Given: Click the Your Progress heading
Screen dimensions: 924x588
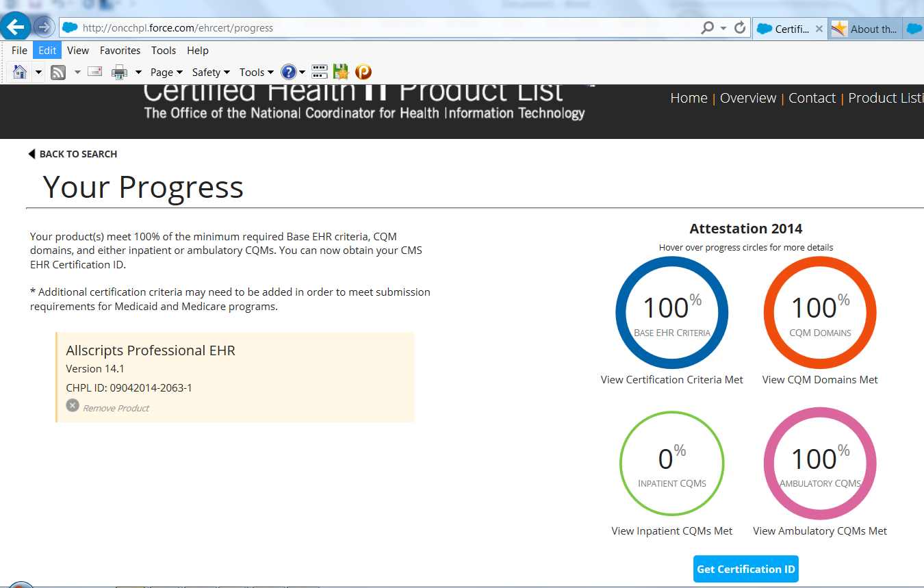Looking at the screenshot, I should pyautogui.click(x=143, y=187).
